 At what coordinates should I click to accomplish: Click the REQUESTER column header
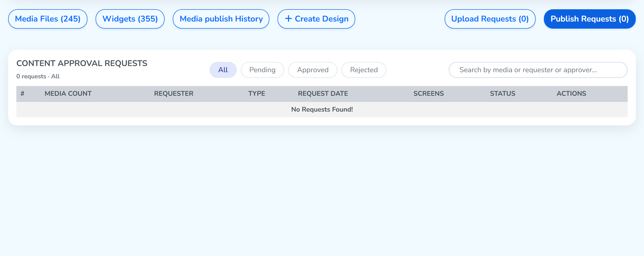(174, 94)
